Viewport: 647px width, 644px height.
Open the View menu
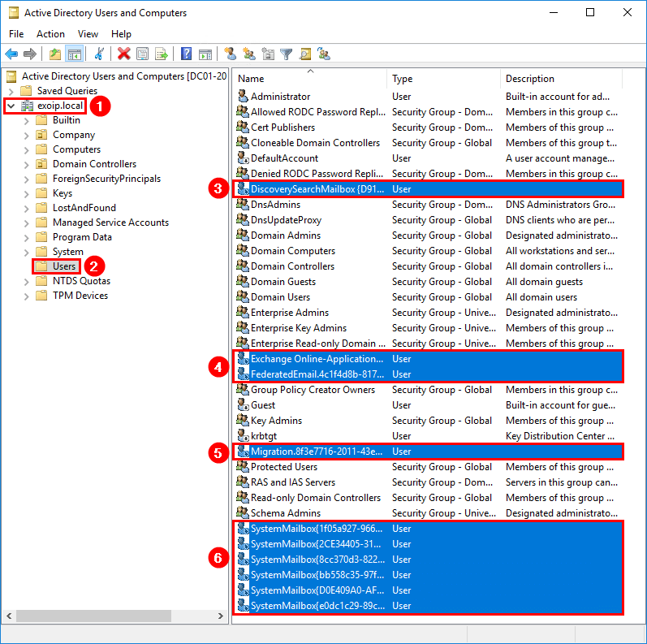[88, 34]
